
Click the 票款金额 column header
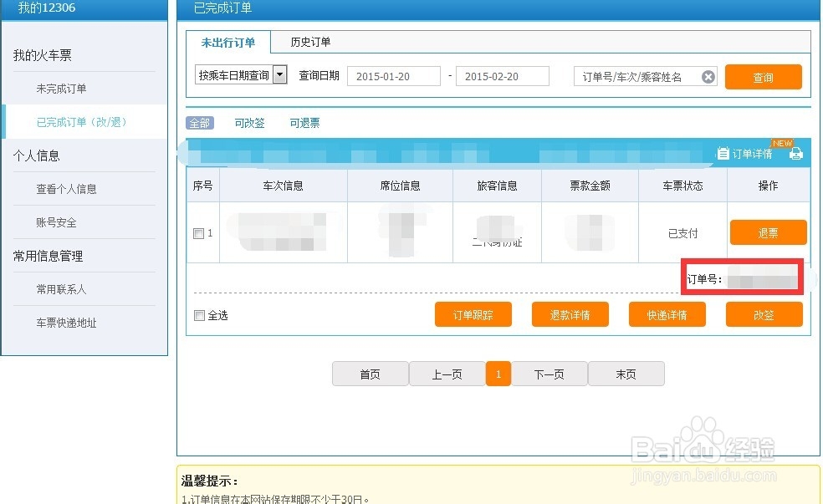coord(590,186)
